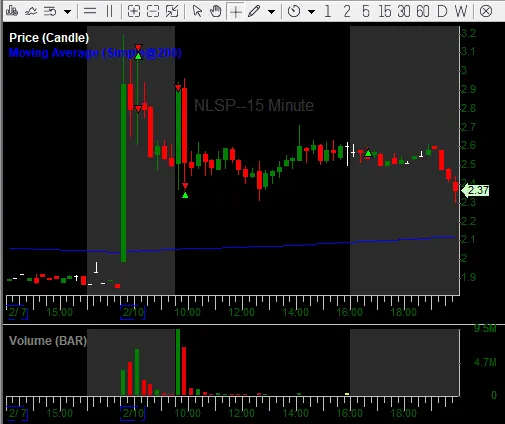Click the Price (Candle) label
505x424 pixels.
49,38
